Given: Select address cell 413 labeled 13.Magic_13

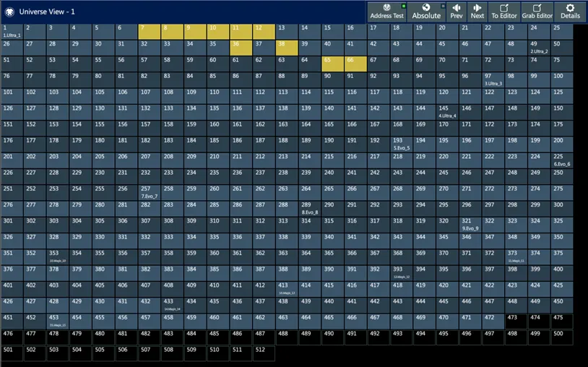Looking at the screenshot, I should (287, 290).
